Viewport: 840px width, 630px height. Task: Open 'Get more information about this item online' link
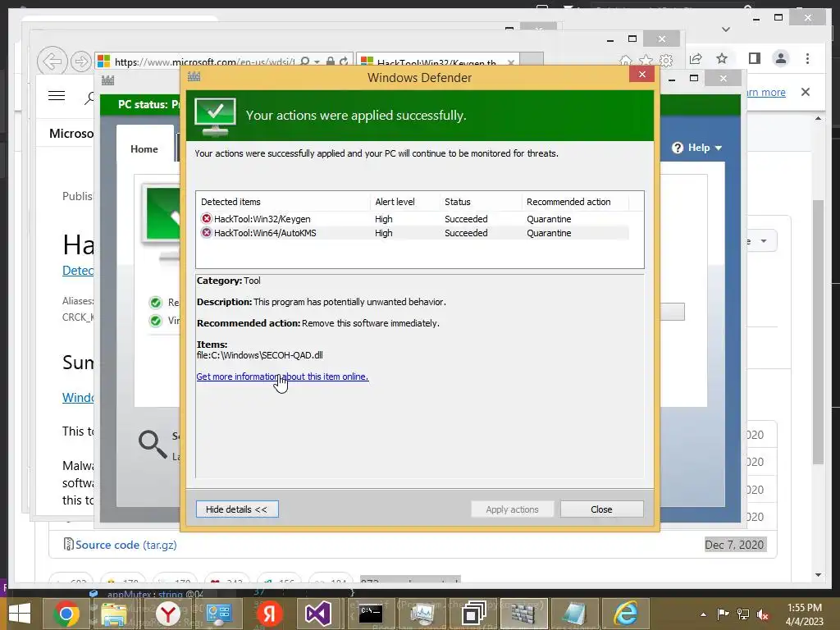tap(282, 377)
